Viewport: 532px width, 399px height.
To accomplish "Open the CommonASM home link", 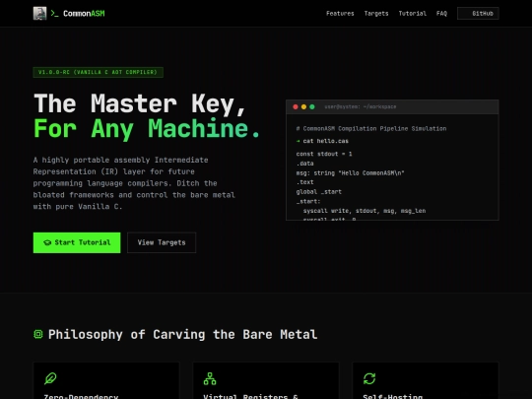I will click(x=69, y=13).
